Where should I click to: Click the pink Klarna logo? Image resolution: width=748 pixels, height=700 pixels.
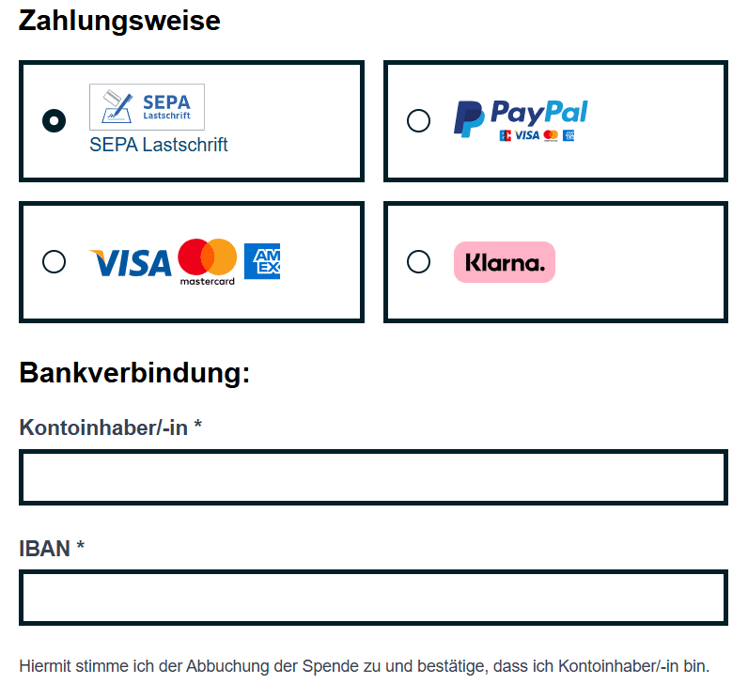[505, 262]
